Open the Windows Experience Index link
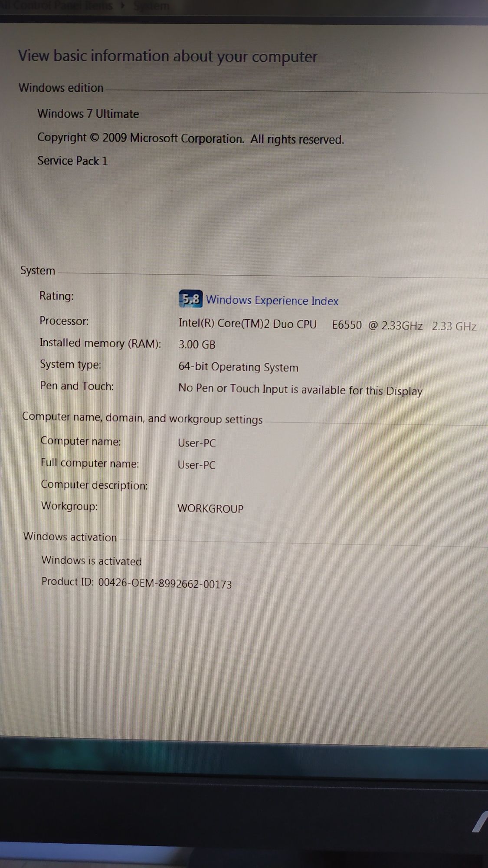Screen dimensions: 488x868 click(272, 300)
